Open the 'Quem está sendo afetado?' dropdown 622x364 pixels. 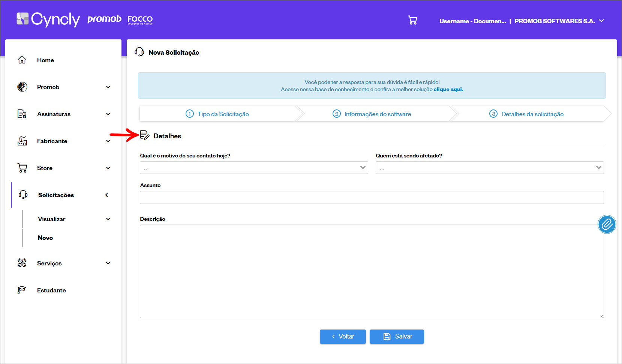click(489, 168)
